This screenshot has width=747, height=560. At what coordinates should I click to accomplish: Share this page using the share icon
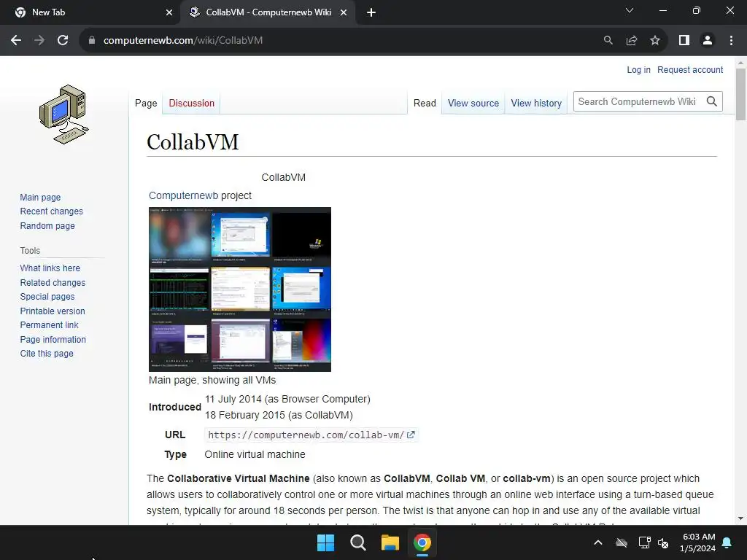pos(632,41)
